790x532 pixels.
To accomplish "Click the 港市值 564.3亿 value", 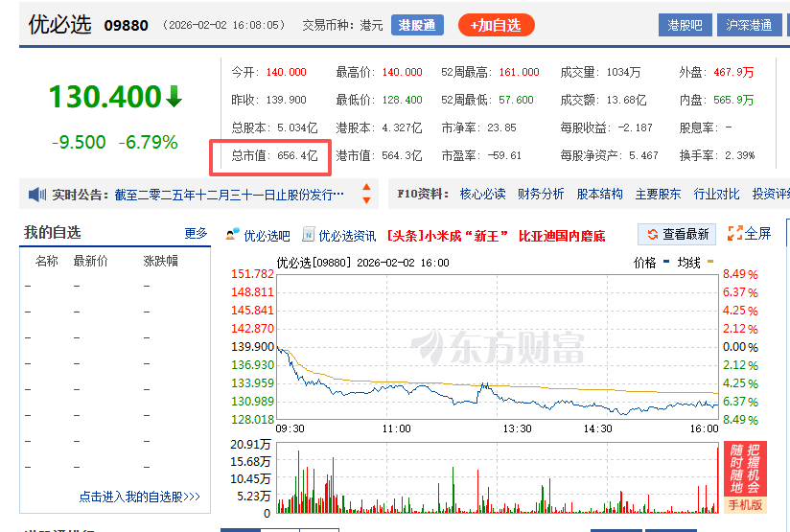I will pyautogui.click(x=402, y=155).
